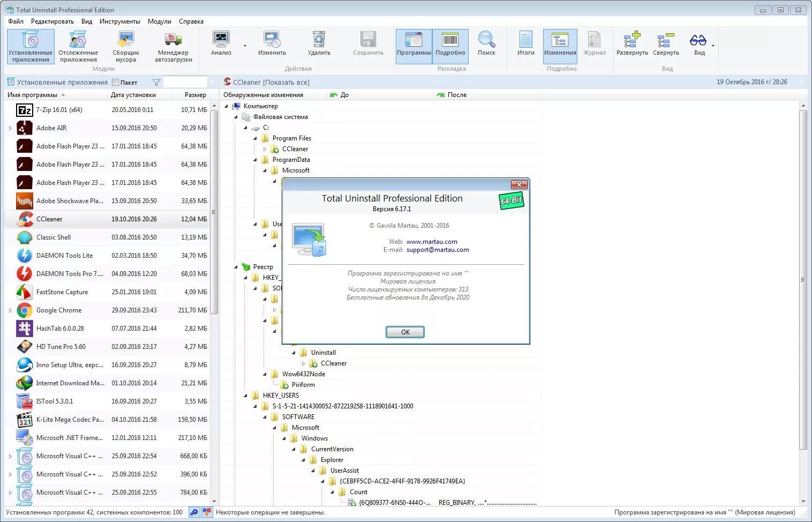Viewport: 812px width, 522px height.
Task: Click the Итоги toolbar icon
Action: click(x=525, y=43)
